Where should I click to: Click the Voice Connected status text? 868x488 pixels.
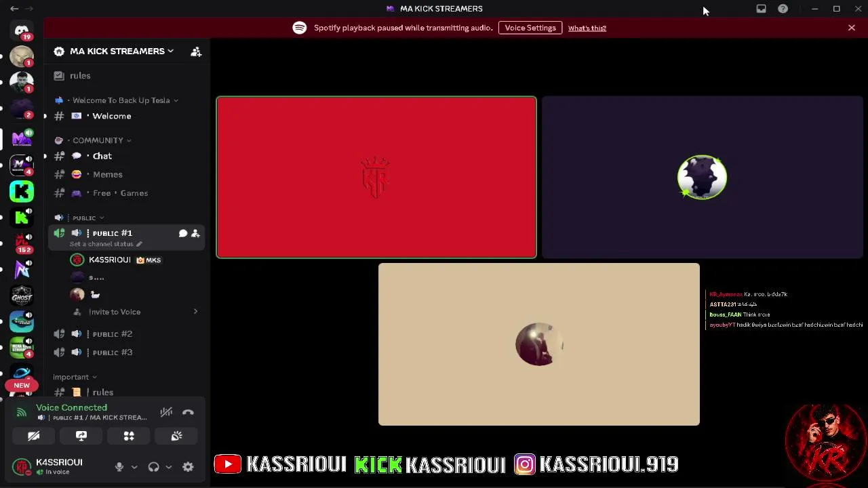tap(71, 407)
